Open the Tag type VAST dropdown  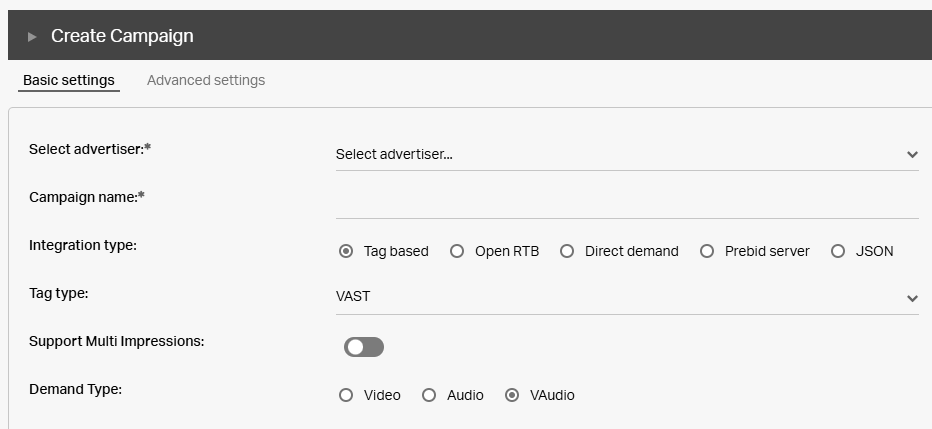620,297
